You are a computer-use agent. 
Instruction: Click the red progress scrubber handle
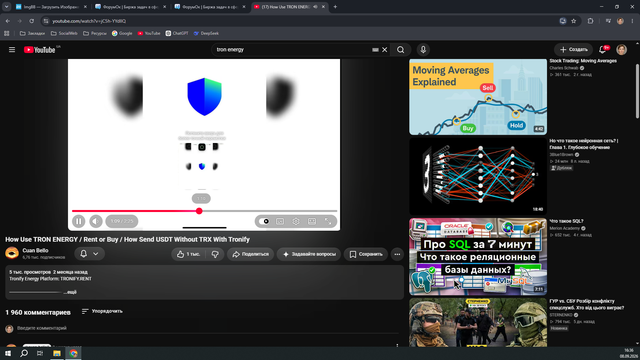point(199,211)
